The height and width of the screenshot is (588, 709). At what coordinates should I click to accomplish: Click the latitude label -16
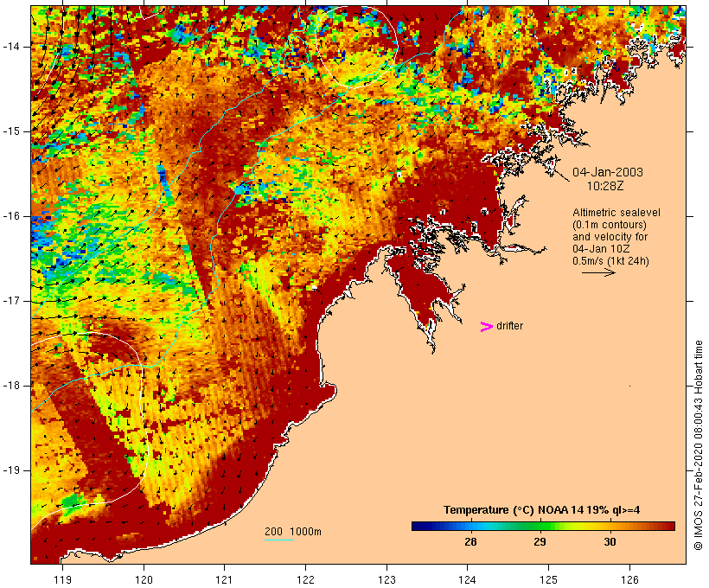point(11,216)
